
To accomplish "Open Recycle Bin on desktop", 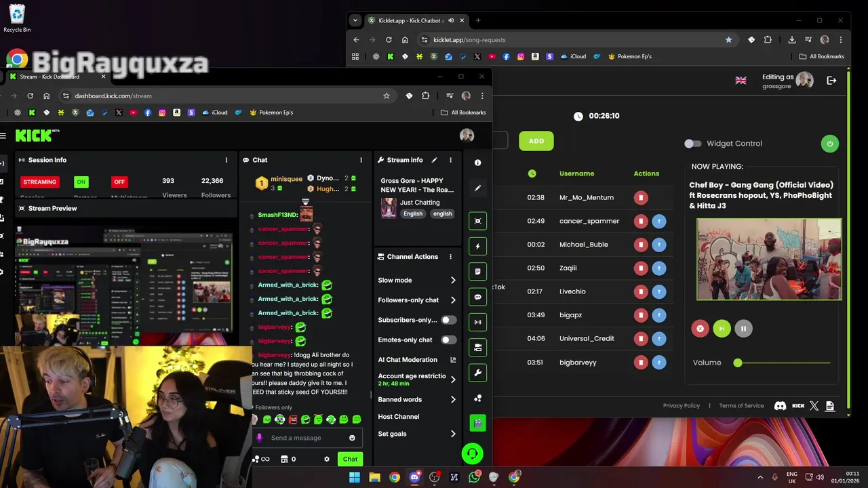I will (x=17, y=18).
